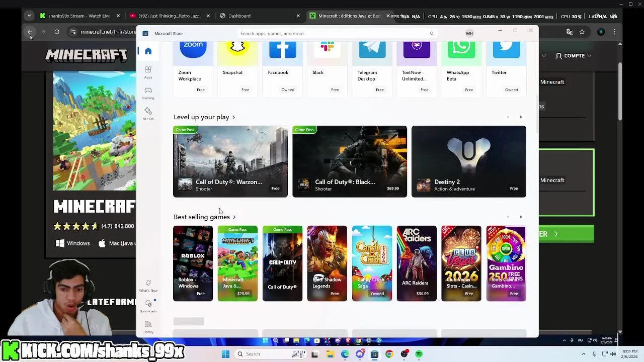Expand the COMPTE account dropdown
This screenshot has width=644, height=362.
pyautogui.click(x=573, y=56)
